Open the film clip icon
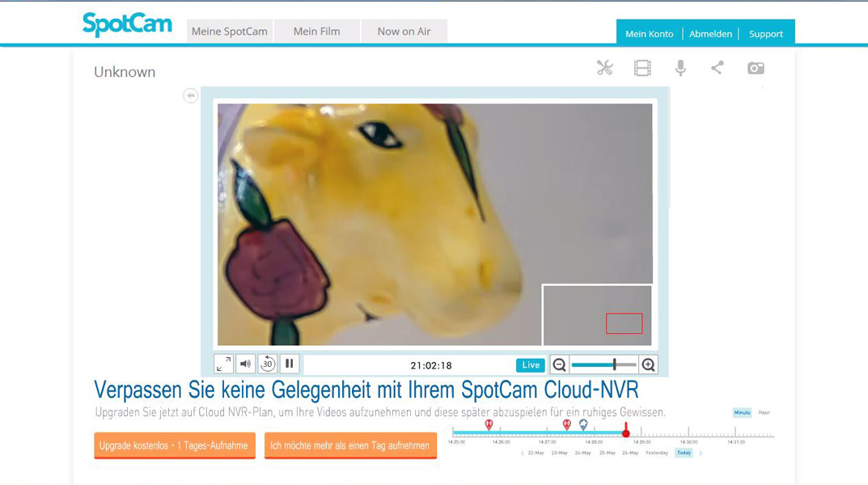This screenshot has width=868, height=485. click(x=642, y=68)
